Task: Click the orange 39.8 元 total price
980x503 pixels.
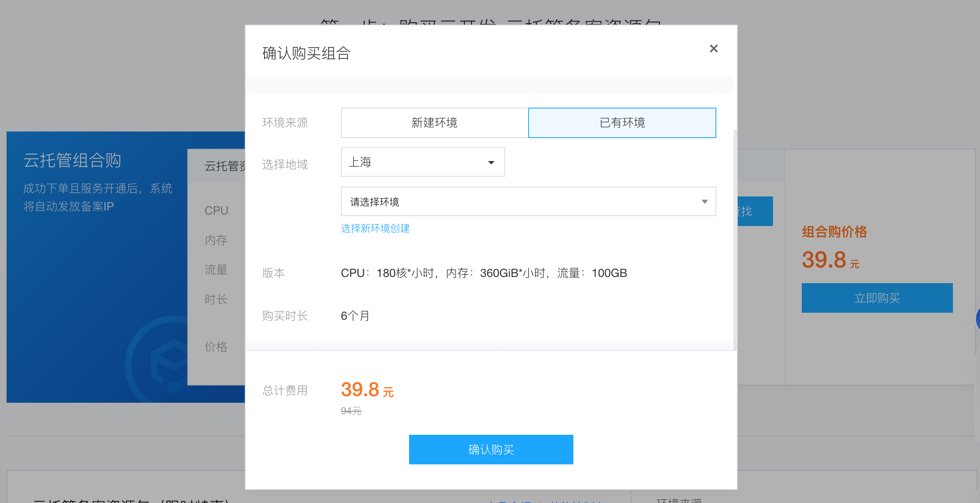Action: (x=367, y=389)
